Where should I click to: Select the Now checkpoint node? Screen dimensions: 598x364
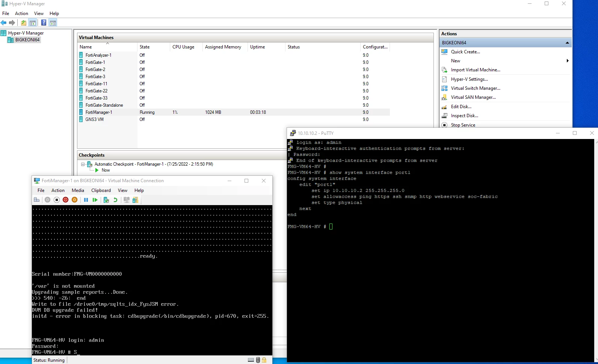(x=106, y=170)
